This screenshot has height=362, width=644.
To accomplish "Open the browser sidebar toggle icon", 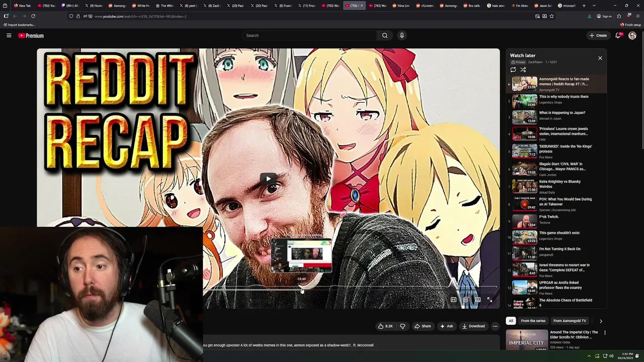I will click(6, 16).
